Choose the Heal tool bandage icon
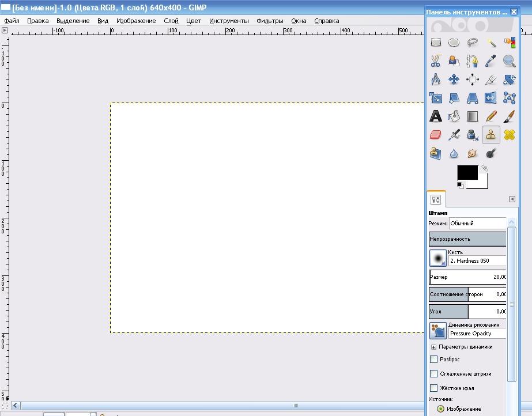The width and height of the screenshot is (532, 416). 509,135
